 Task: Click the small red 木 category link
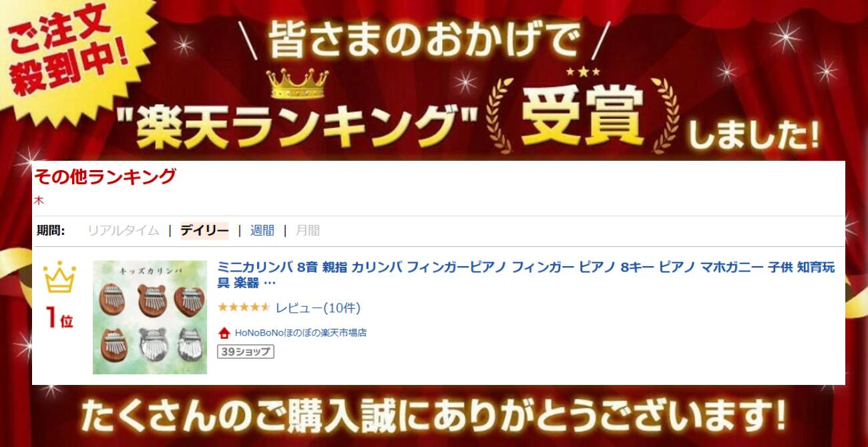39,200
